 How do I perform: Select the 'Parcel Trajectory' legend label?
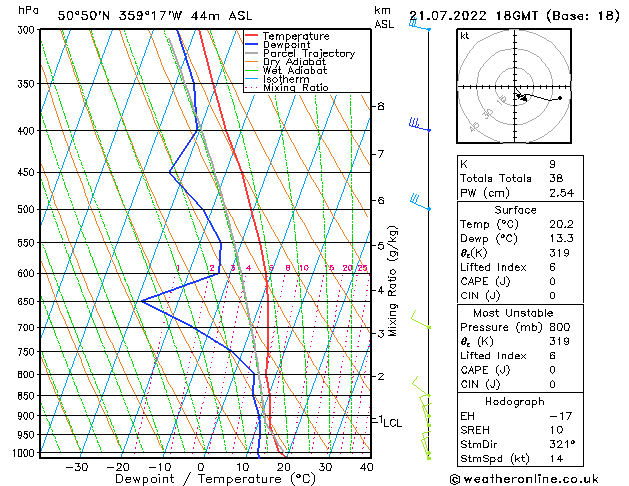click(x=309, y=53)
